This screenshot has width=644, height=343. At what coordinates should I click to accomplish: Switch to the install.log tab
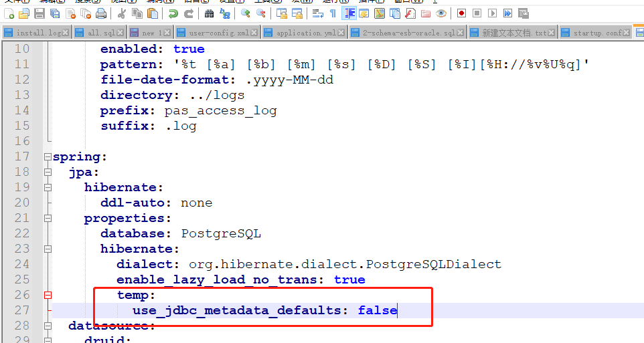click(x=38, y=33)
